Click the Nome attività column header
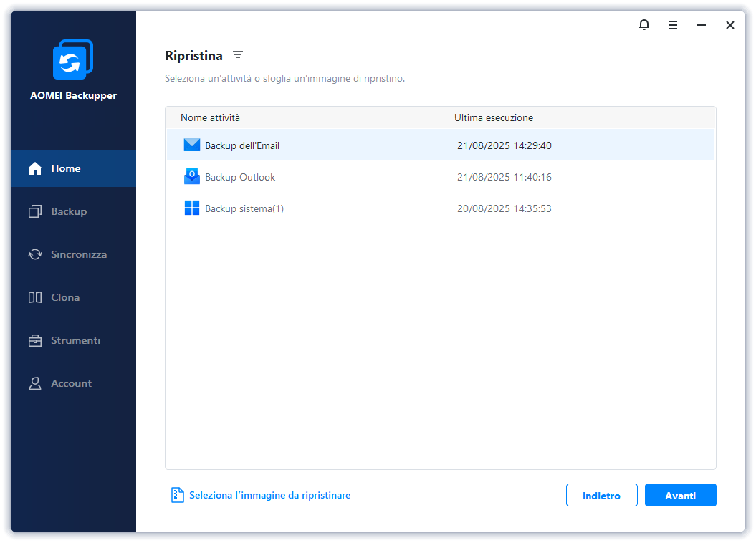 pyautogui.click(x=210, y=117)
